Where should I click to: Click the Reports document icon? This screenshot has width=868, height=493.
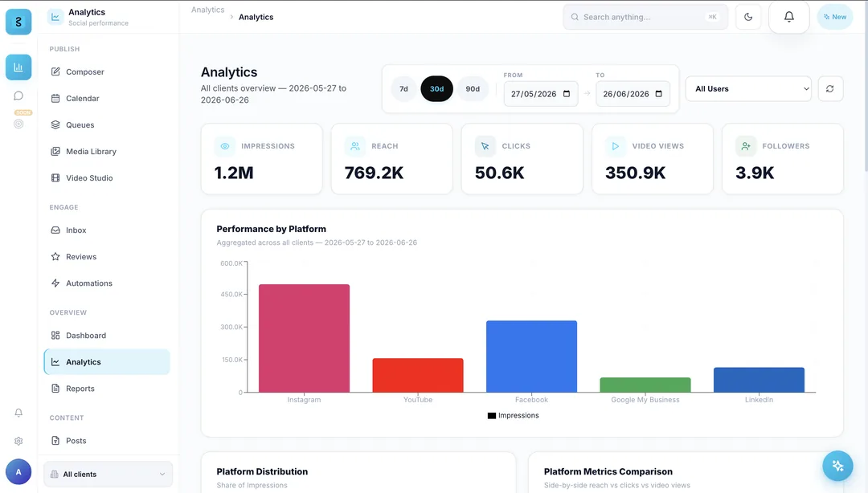click(55, 389)
